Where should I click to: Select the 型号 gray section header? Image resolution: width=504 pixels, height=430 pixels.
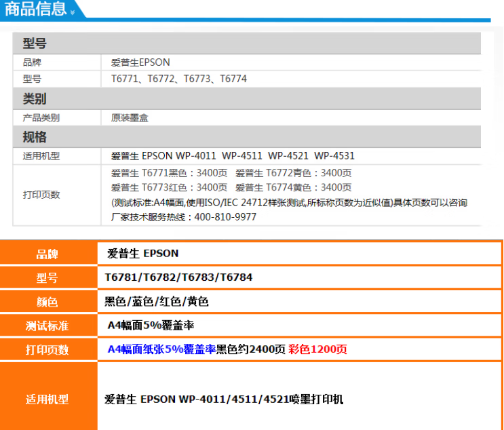[246, 43]
